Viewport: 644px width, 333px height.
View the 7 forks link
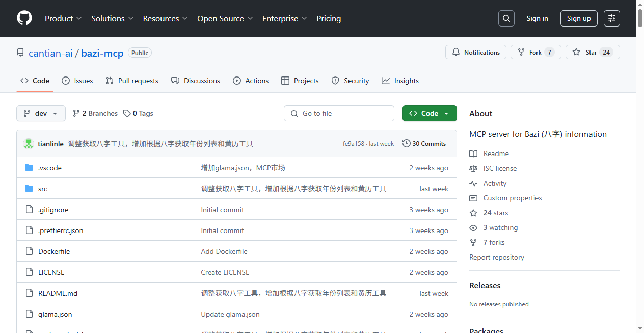pyautogui.click(x=487, y=242)
